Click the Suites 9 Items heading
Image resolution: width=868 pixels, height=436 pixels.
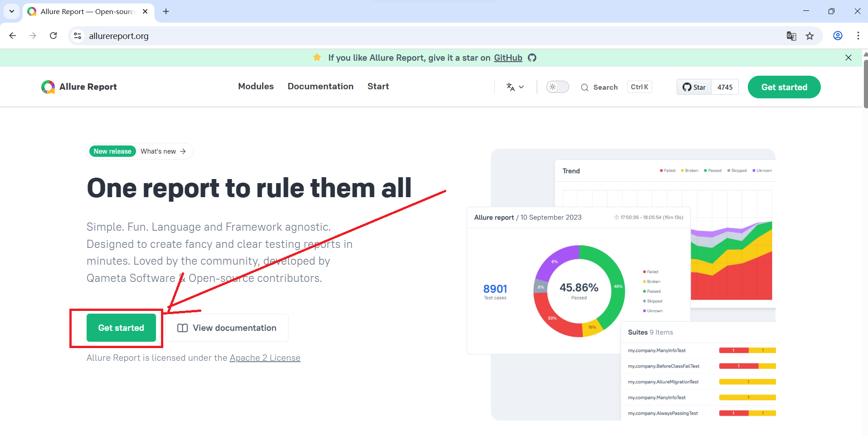pyautogui.click(x=650, y=332)
